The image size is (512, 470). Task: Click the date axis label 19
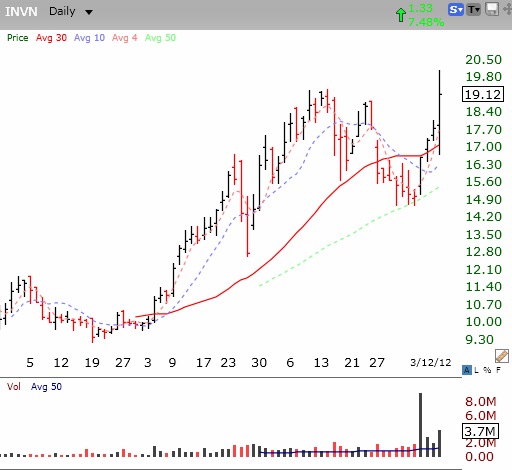[x=92, y=363]
